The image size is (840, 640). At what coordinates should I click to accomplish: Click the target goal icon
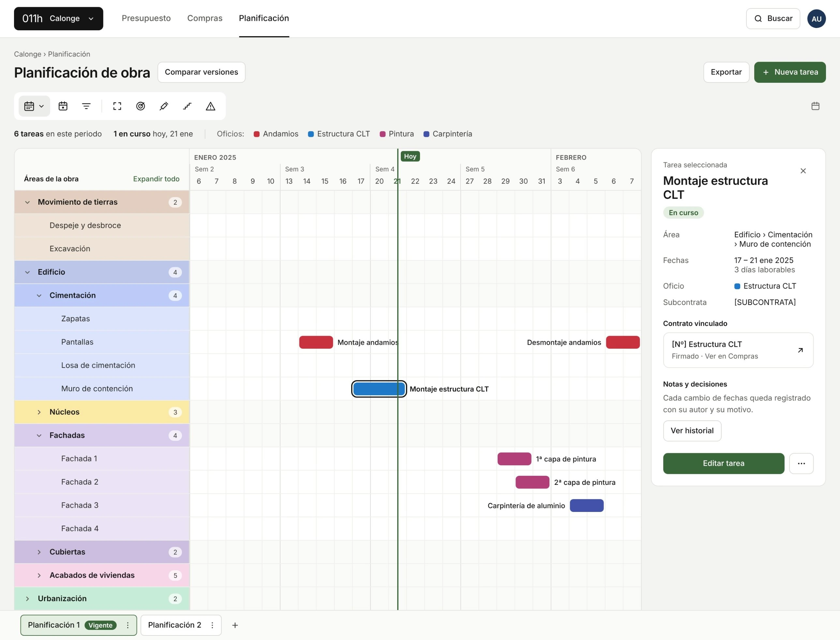[x=141, y=106]
